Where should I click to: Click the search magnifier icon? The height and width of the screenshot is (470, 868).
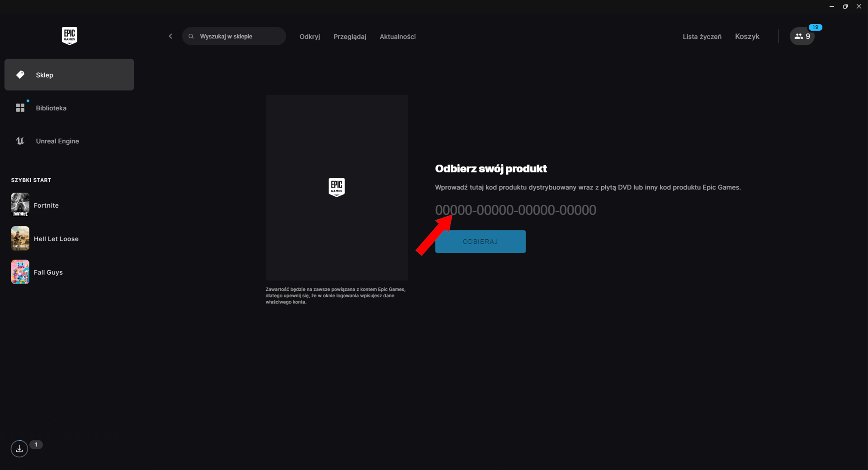tap(191, 36)
